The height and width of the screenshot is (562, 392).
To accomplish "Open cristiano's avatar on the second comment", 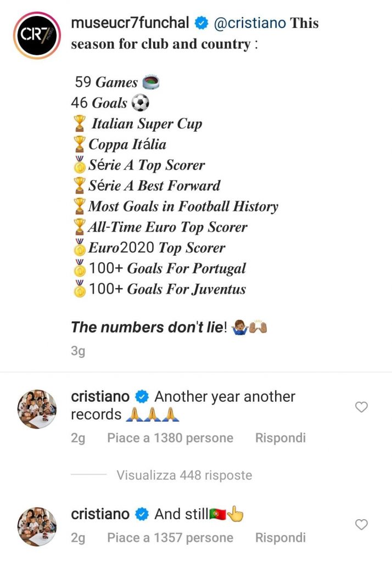I will pos(37,527).
